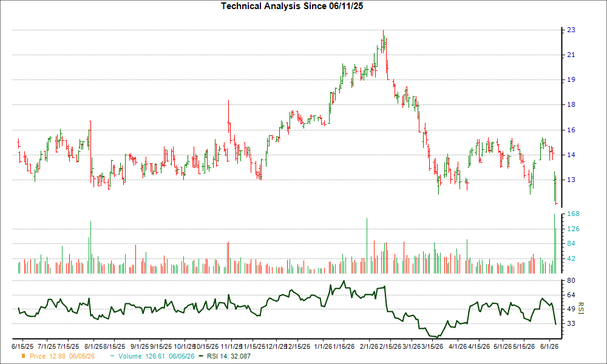Click the RSI axis label 80
Image resolution: width=607 pixels, height=364 pixels.
[x=571, y=280]
